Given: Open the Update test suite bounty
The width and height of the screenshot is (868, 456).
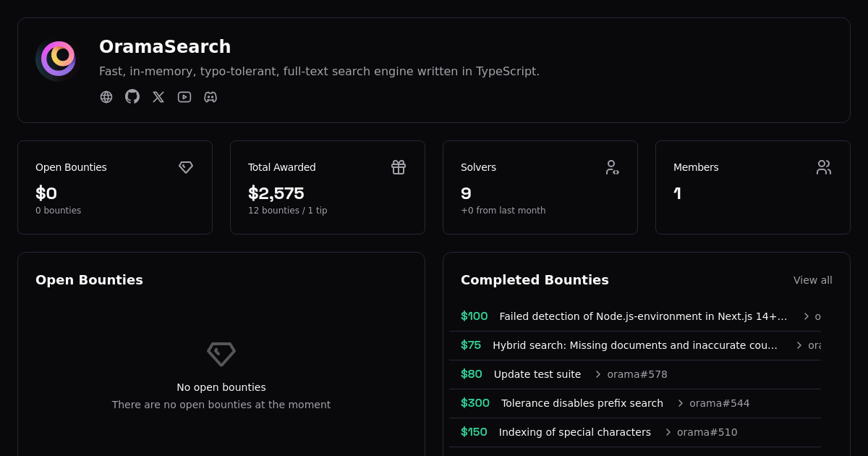Looking at the screenshot, I should [537, 374].
